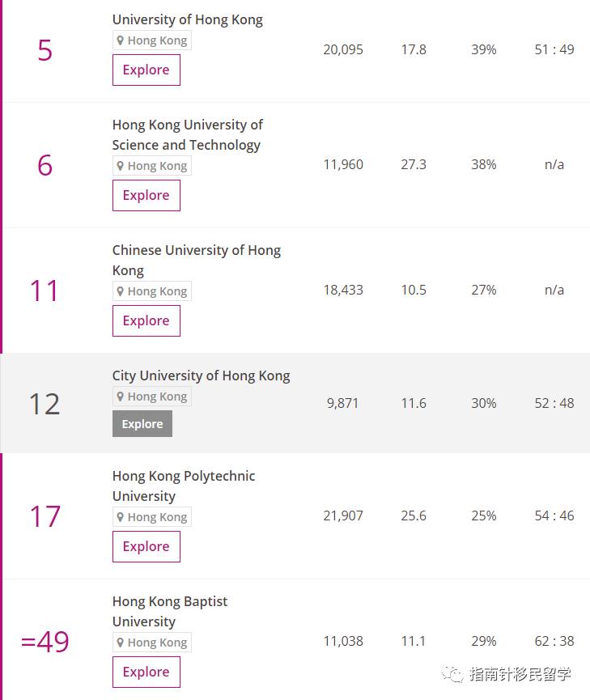Screen dimensions: 590x700
Task: Click Explore under Hong Kong Polytechnic University
Action: point(146,547)
